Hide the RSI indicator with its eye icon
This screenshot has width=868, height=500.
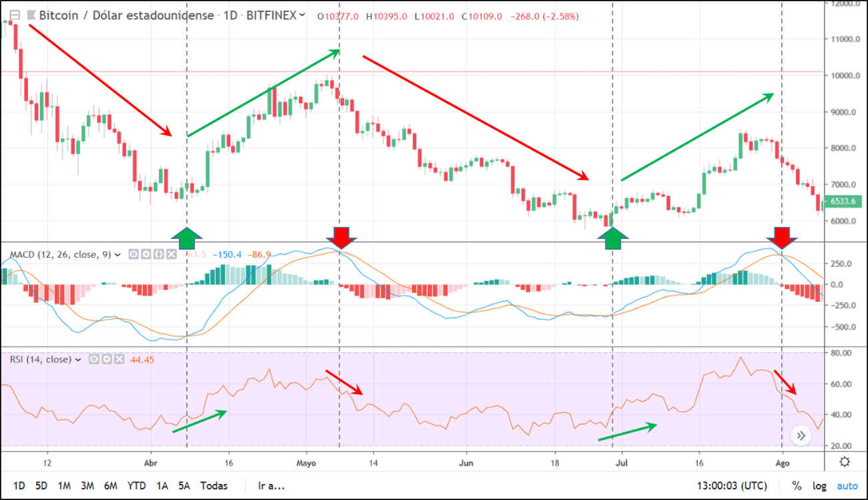94,359
